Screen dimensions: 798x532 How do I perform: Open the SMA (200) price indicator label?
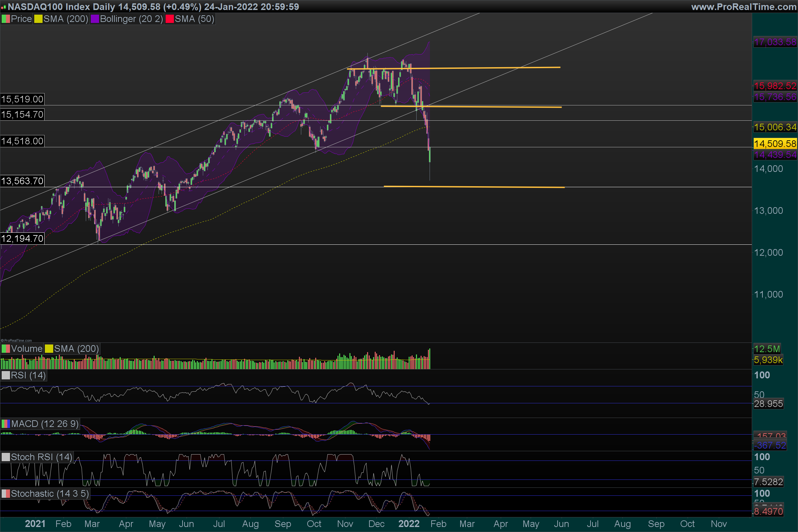[66, 19]
